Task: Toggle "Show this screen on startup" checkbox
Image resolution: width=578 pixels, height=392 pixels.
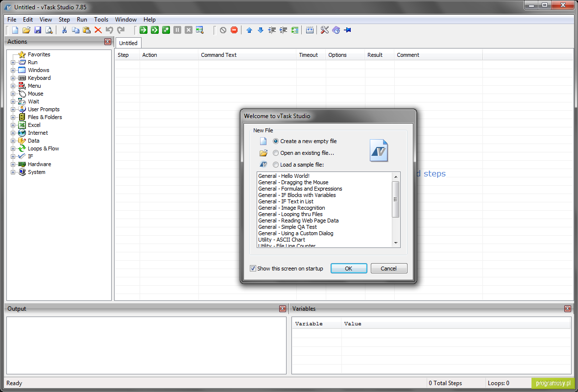Action: point(253,269)
